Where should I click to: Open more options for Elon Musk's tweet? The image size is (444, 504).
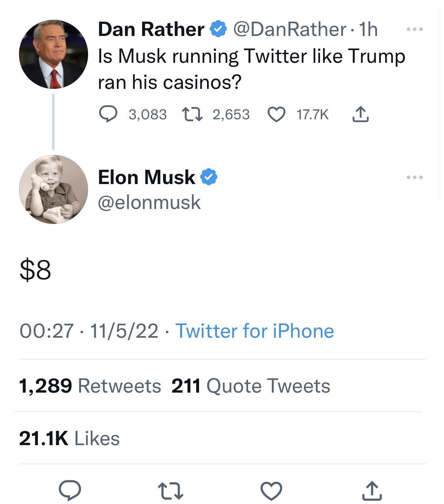[415, 178]
